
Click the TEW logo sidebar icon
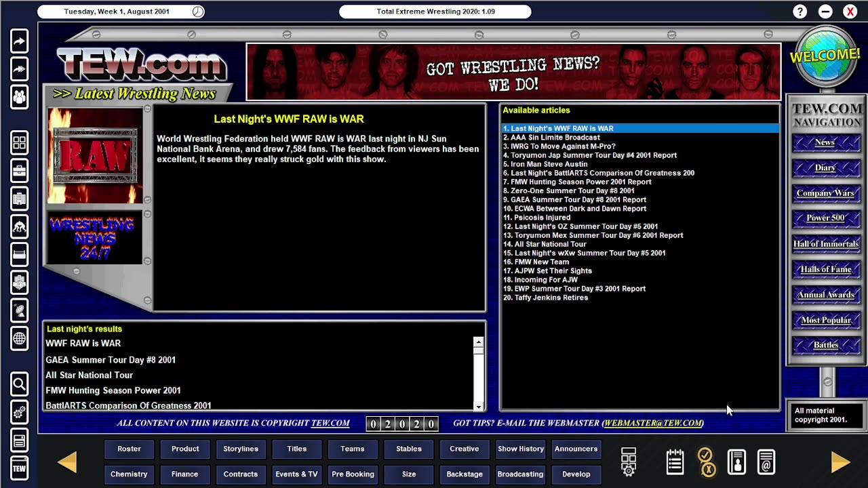coord(19,468)
